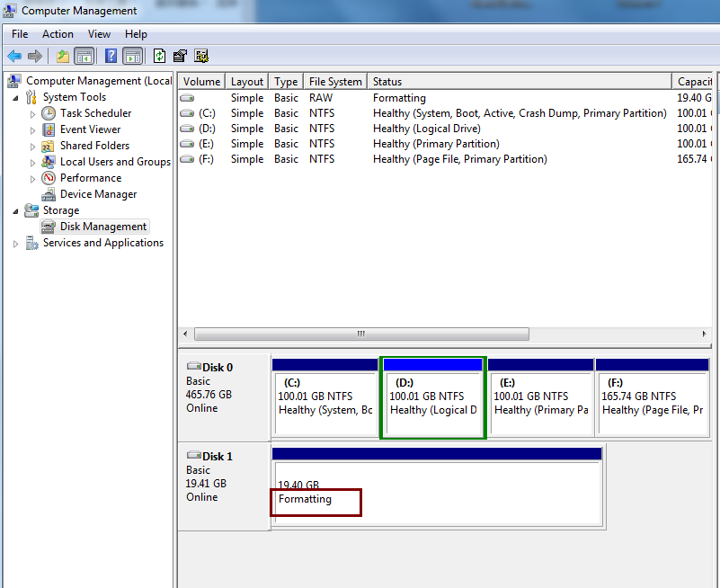
Task: Click the blue Help toolbar icon
Action: pyautogui.click(x=111, y=56)
